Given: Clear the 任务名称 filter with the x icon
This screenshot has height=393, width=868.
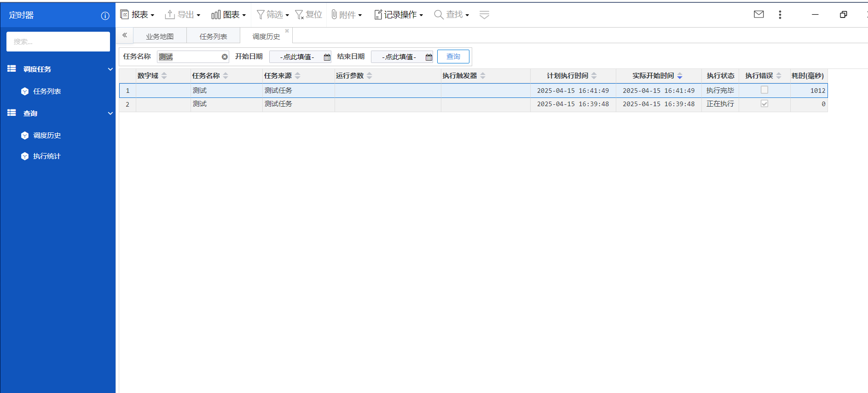Looking at the screenshot, I should [x=225, y=57].
